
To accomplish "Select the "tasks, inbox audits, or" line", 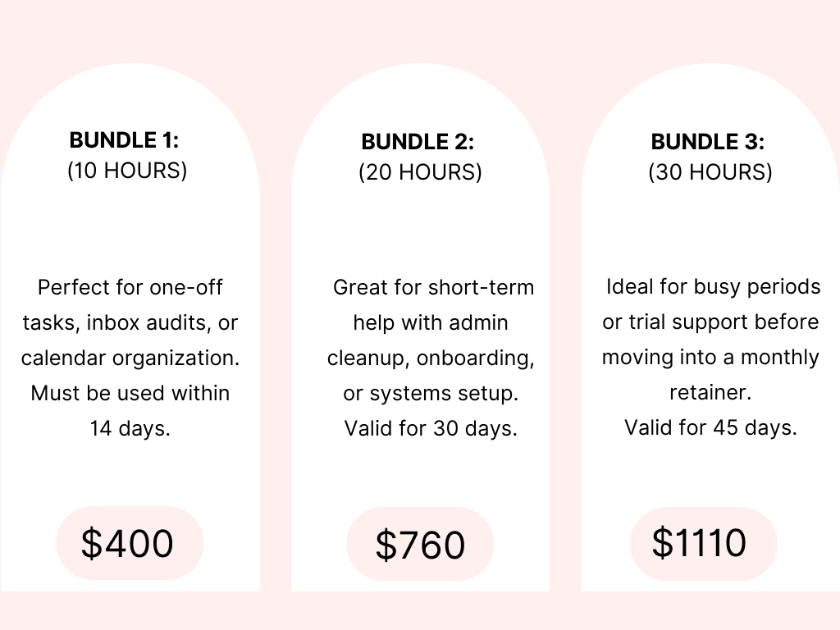I will click(x=130, y=323).
